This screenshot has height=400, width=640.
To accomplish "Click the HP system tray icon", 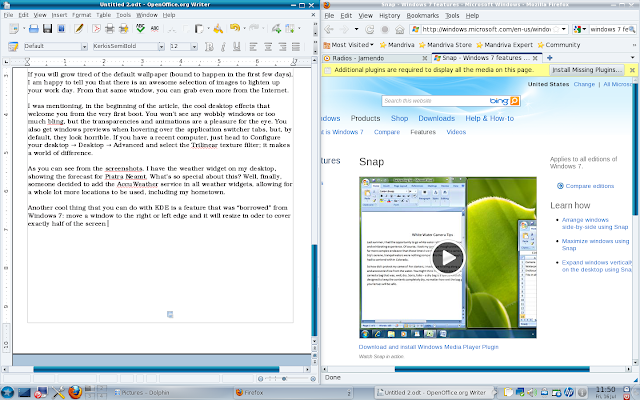I will click(569, 392).
